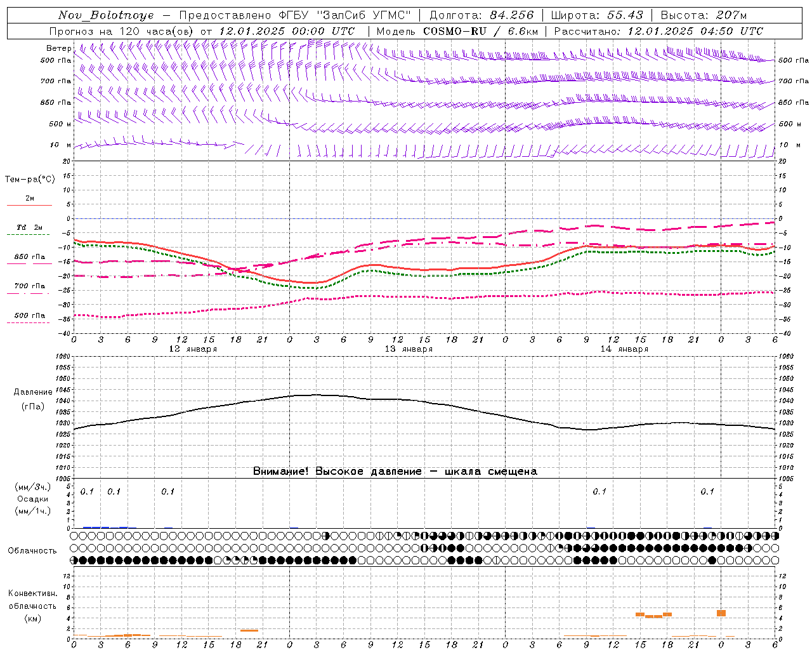812x650 pixels.
Task: Click the 'Облачность' cloud cover label
Action: coord(32,551)
